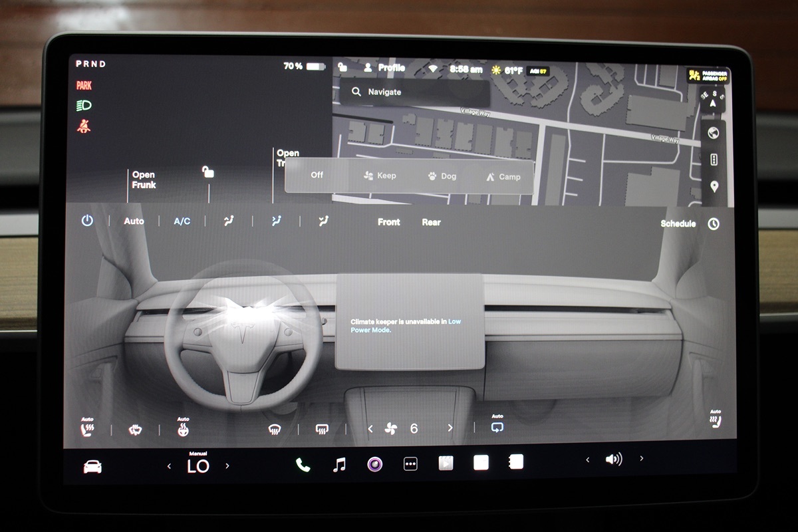Select Dog climate keeper mode

pos(442,176)
